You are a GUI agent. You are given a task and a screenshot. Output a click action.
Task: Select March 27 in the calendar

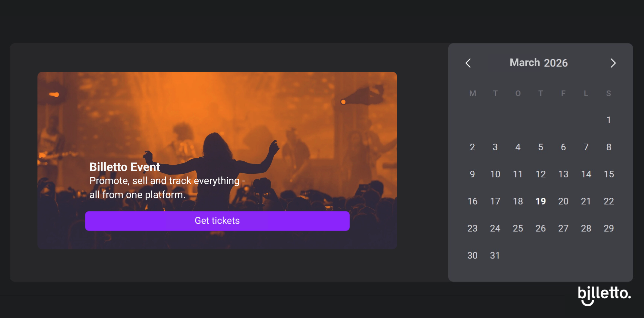pos(563,228)
